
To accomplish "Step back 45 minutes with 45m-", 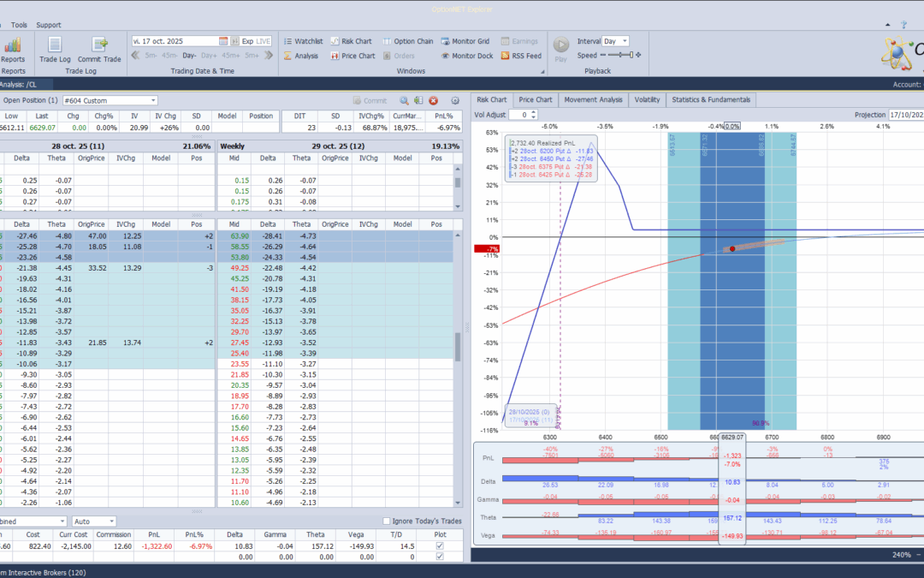I will click(x=169, y=56).
